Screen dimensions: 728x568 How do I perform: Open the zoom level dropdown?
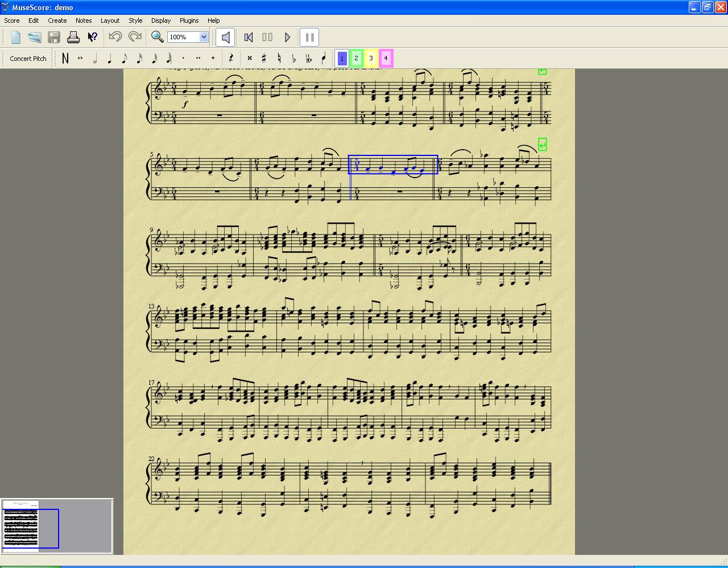tap(204, 38)
